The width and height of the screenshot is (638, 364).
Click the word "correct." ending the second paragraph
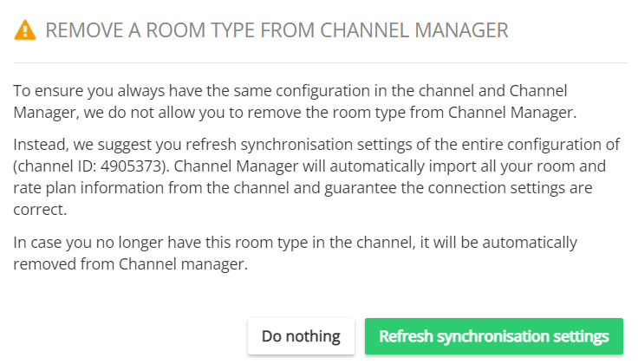click(x=40, y=210)
